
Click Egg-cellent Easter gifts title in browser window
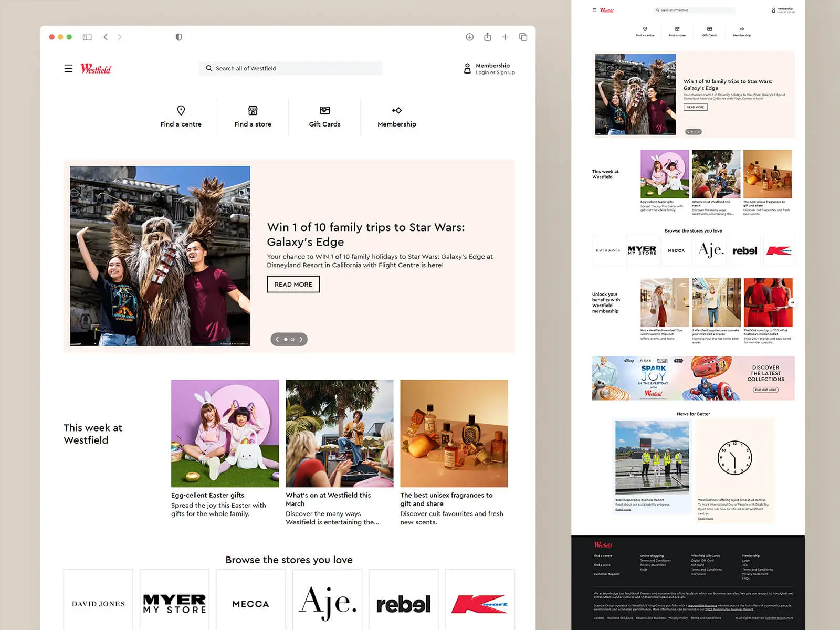tap(207, 495)
